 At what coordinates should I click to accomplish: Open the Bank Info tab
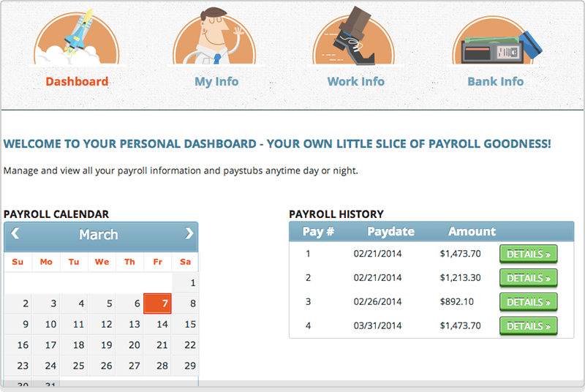tap(496, 81)
